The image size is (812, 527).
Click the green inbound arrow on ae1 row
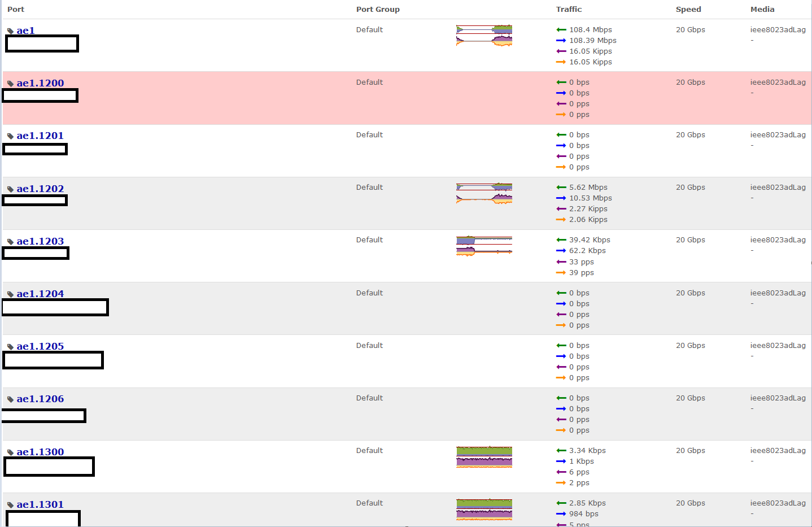click(561, 29)
